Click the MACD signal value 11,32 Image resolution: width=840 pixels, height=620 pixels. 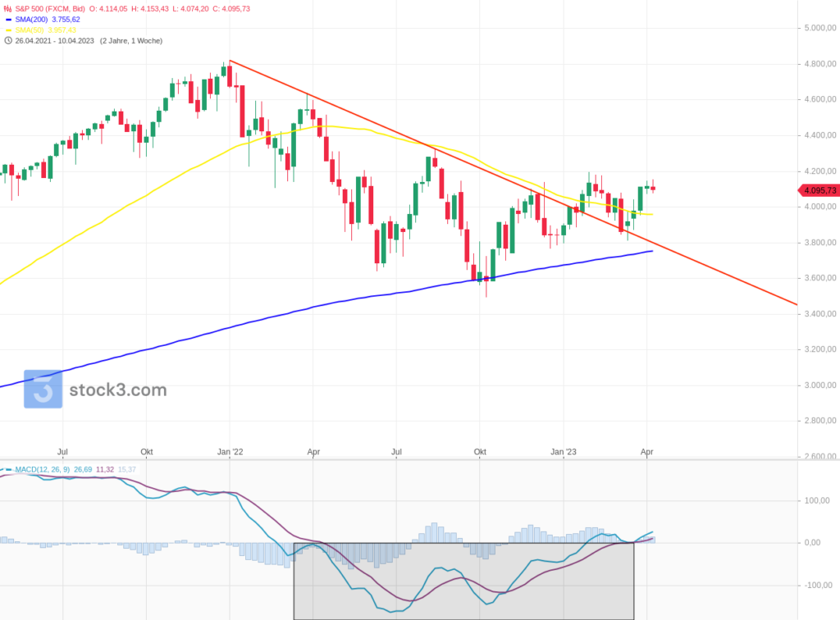(x=105, y=470)
